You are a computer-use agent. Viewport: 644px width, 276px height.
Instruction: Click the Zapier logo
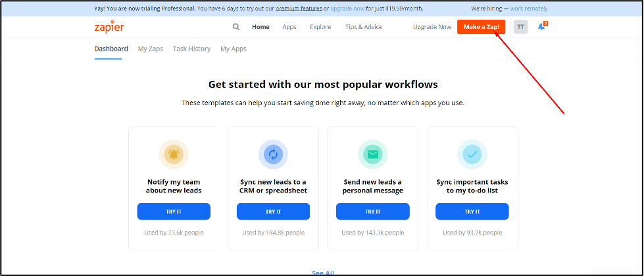pos(109,27)
